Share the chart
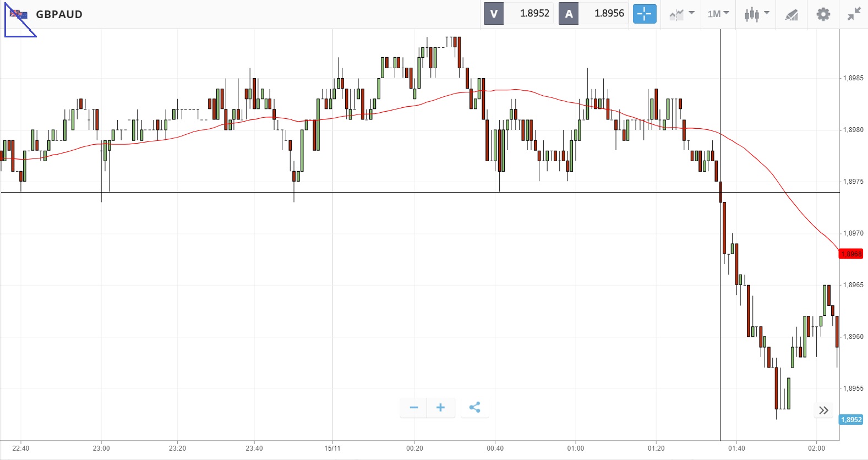Viewport: 868px width, 460px height. [474, 408]
